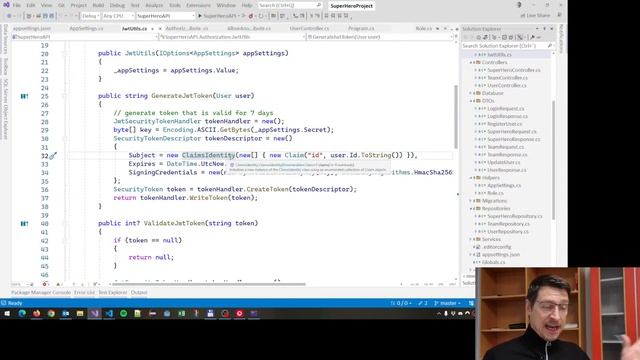This screenshot has width=640, height=360.
Task: Close the Solution Explorer panel
Action: point(552,29)
